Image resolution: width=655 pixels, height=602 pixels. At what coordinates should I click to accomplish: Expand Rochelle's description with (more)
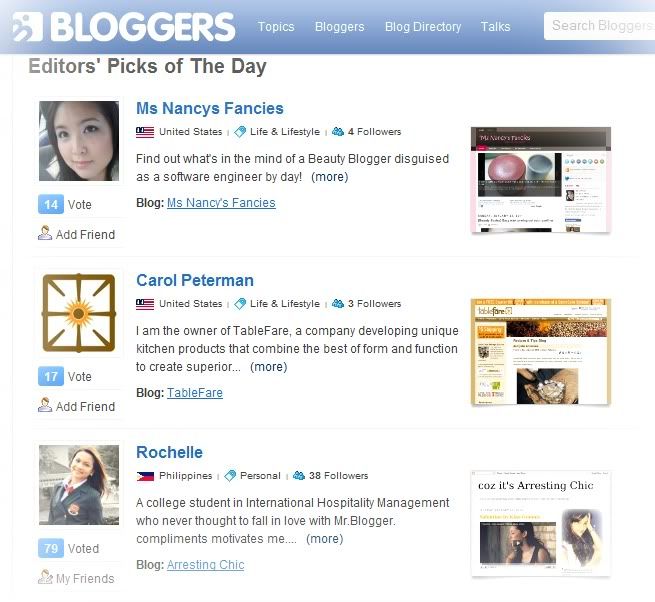click(325, 539)
